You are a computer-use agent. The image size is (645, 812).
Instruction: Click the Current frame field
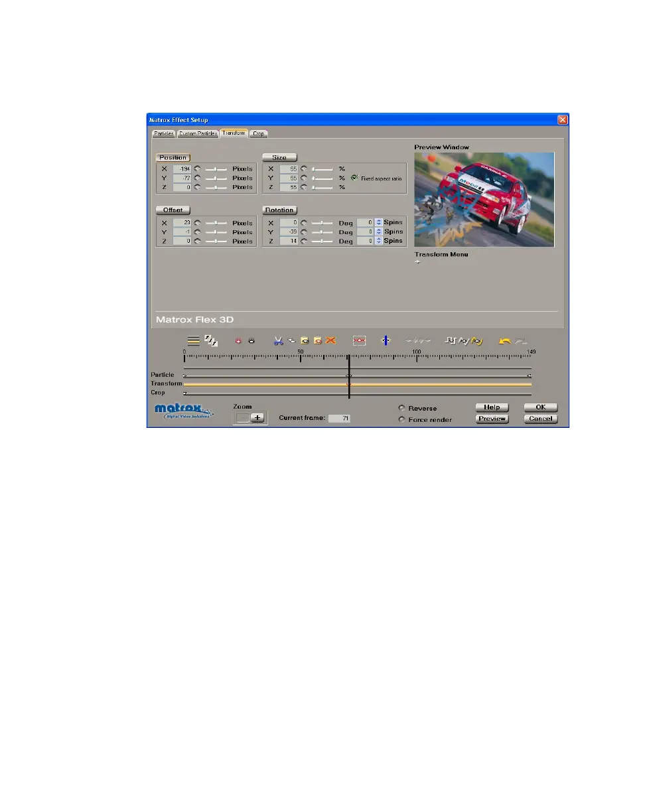pyautogui.click(x=339, y=419)
